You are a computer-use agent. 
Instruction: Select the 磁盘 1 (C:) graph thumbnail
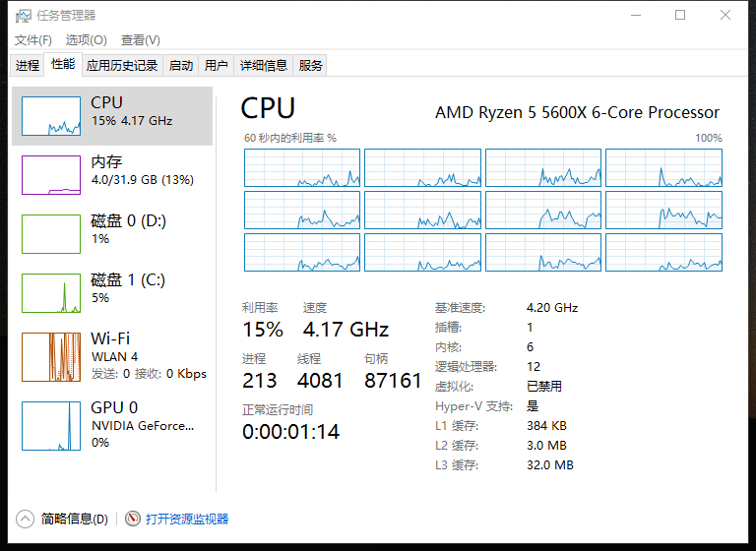click(51, 293)
